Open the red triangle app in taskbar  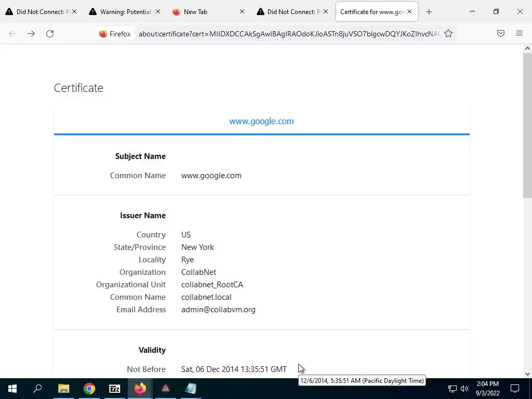coord(166,389)
